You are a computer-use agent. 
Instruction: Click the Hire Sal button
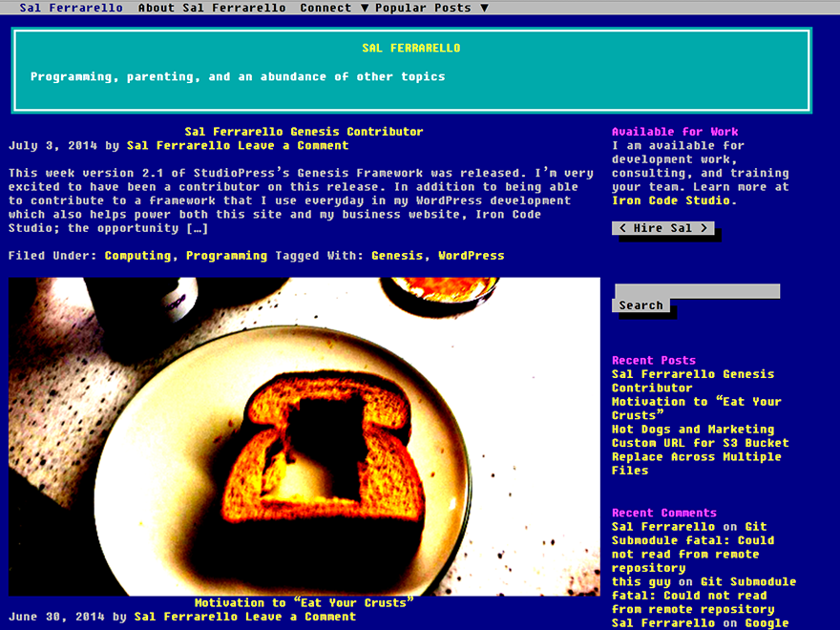(x=662, y=228)
